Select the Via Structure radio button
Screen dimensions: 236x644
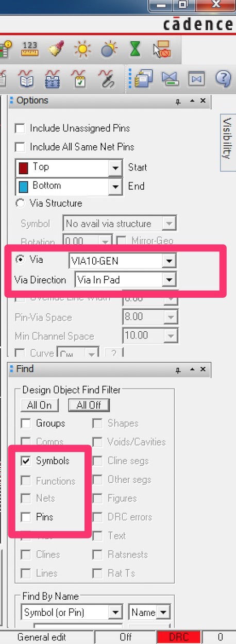(x=21, y=203)
